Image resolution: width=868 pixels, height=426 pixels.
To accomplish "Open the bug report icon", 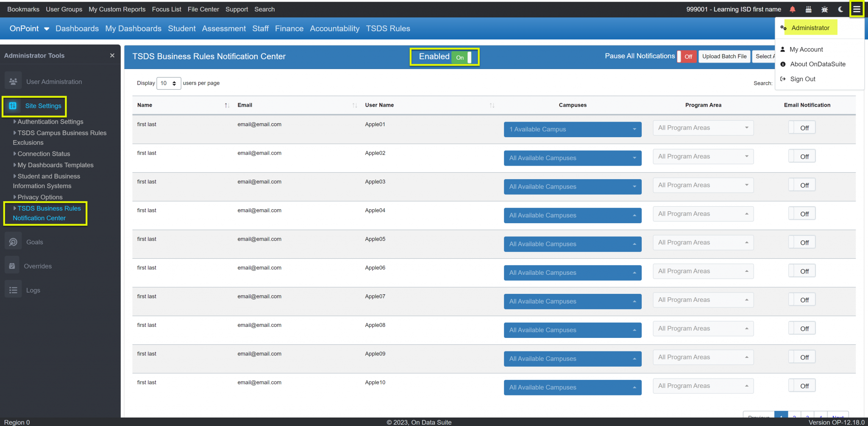I will (825, 9).
